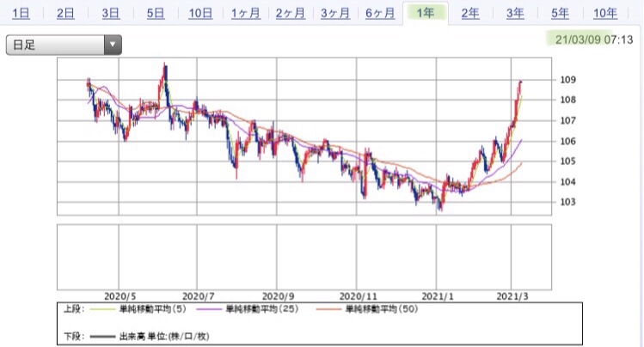Click the 単純移動平均(25) legend entry
The image size is (644, 347).
coord(262,309)
